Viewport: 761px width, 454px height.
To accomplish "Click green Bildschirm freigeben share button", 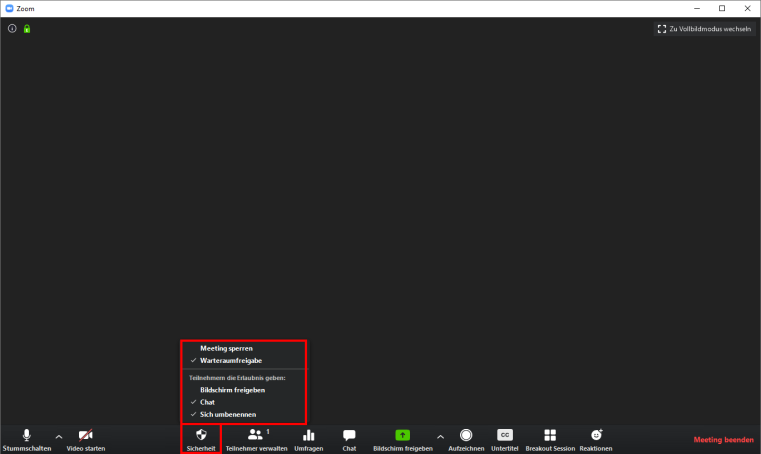I will click(x=402, y=440).
